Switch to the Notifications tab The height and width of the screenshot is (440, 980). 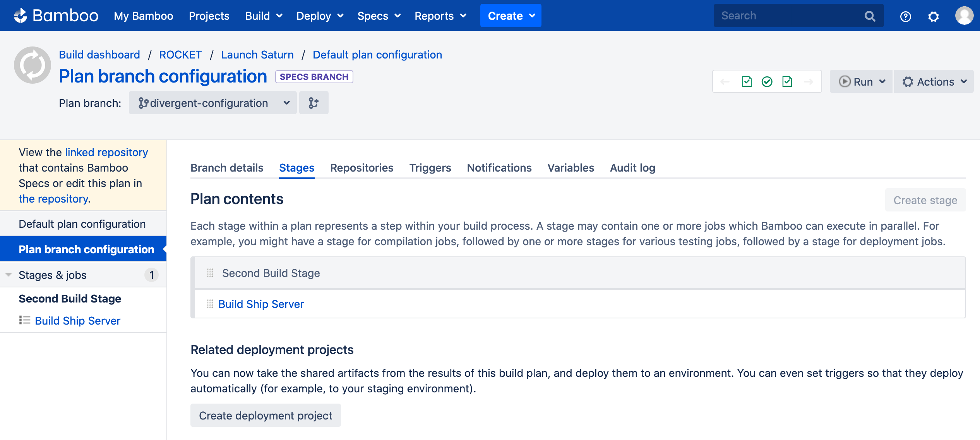tap(499, 168)
